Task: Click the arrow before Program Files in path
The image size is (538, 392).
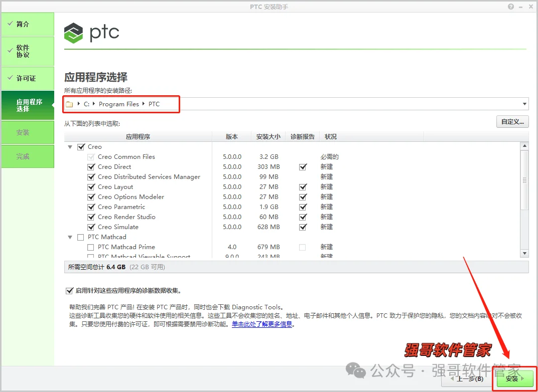Action: (x=94, y=104)
